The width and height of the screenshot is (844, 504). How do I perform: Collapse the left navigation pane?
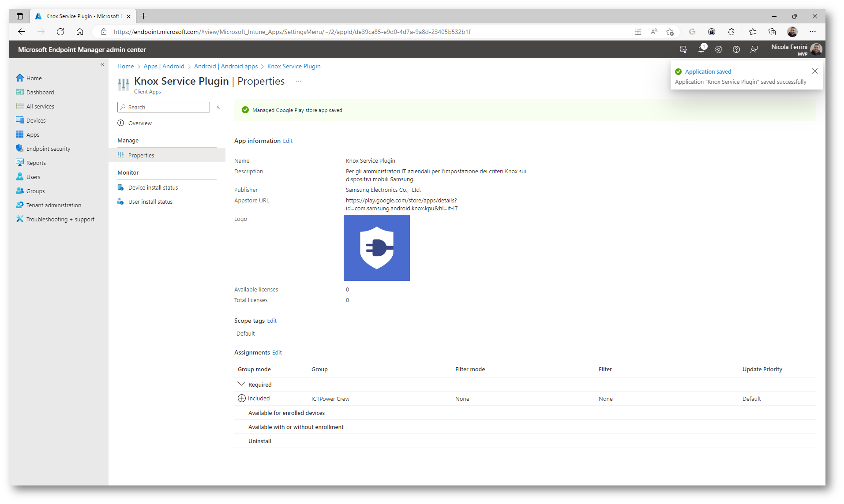point(102,64)
